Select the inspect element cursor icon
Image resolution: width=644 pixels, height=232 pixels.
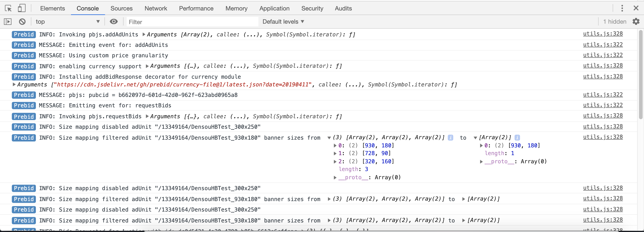8,8
